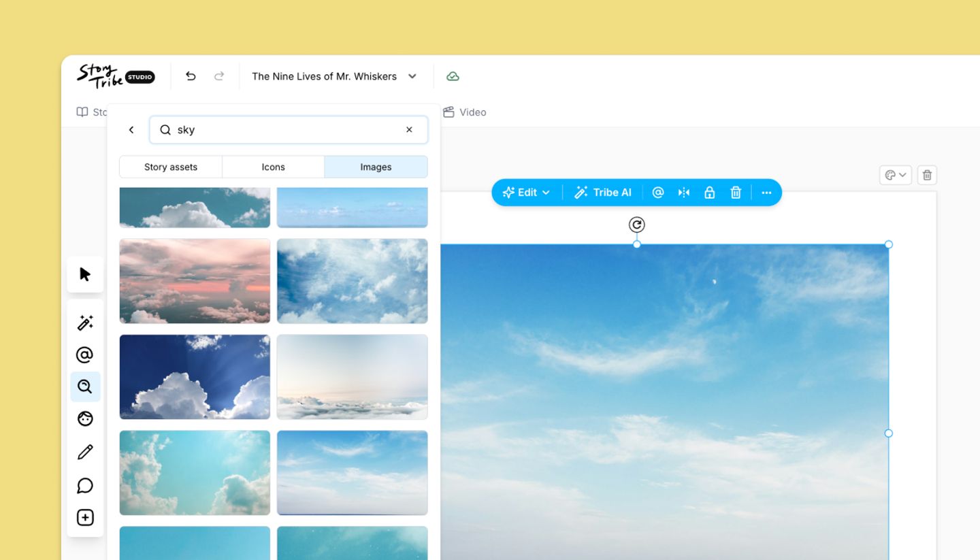Choose the turquoise sky with clouds image
980x560 pixels.
click(195, 473)
